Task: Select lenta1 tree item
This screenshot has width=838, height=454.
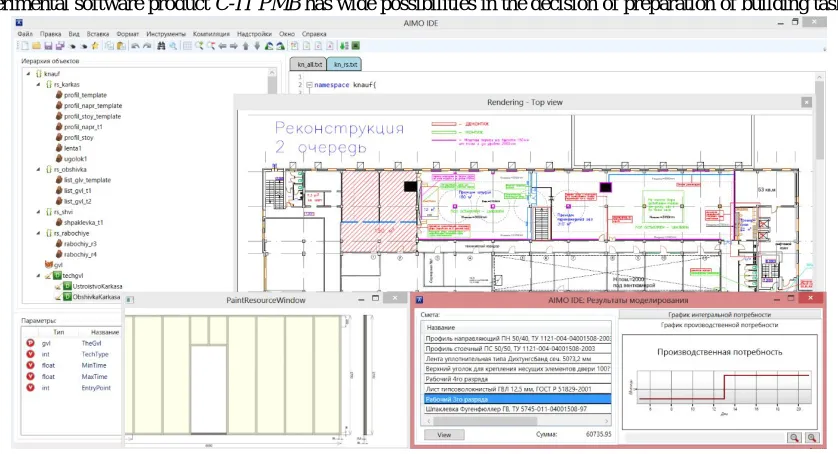Action: 73,148
